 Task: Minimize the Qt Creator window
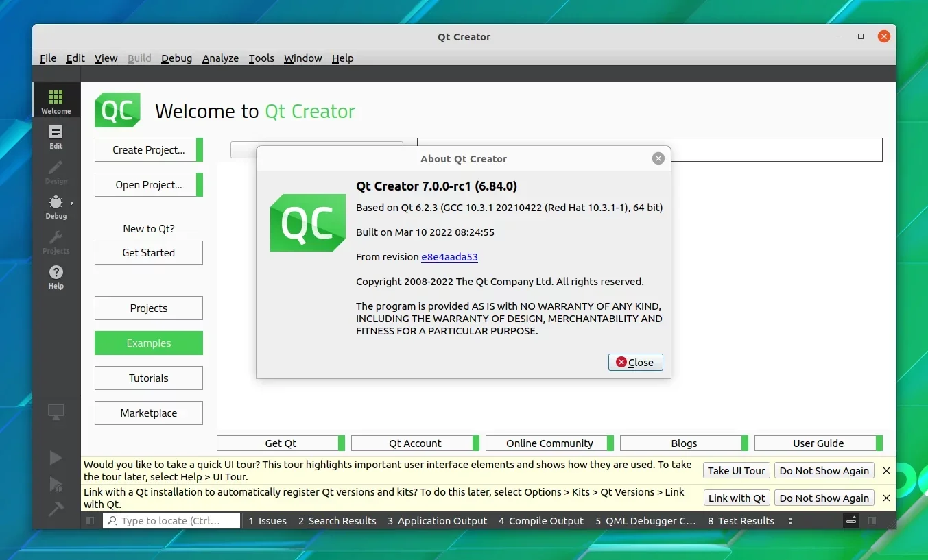tap(837, 36)
